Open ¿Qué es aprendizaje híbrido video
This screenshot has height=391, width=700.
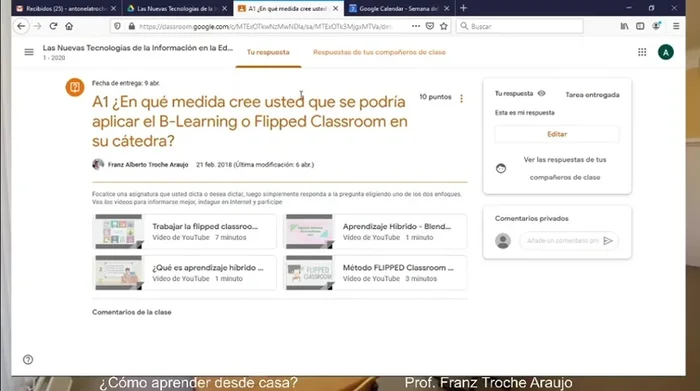tap(184, 273)
